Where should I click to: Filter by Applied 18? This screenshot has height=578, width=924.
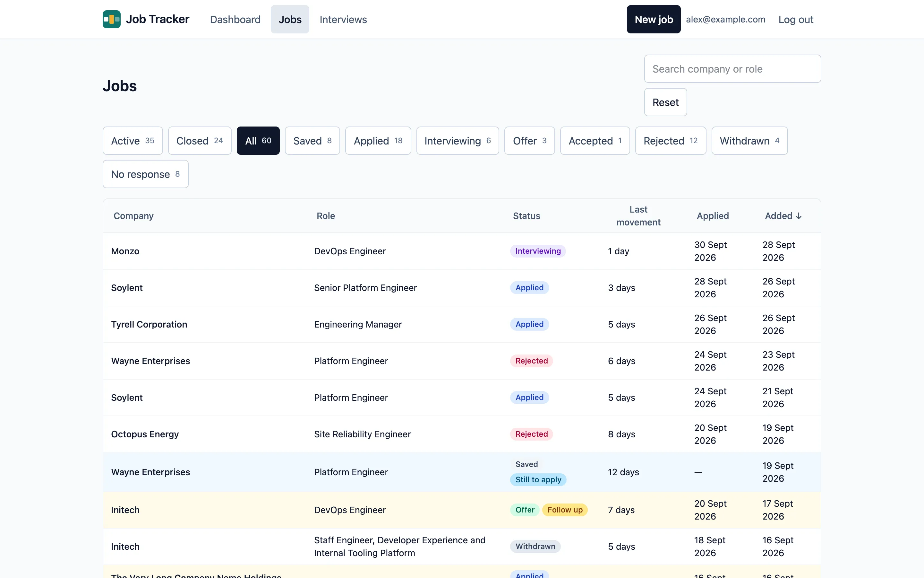tap(378, 141)
